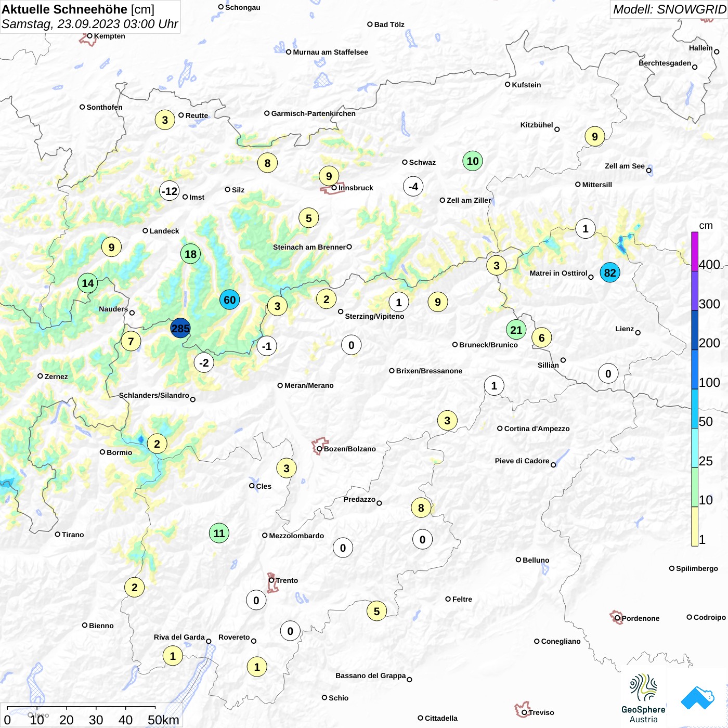Click the Innsbruck city label
This screenshot has width=728, height=728.
[x=356, y=188]
